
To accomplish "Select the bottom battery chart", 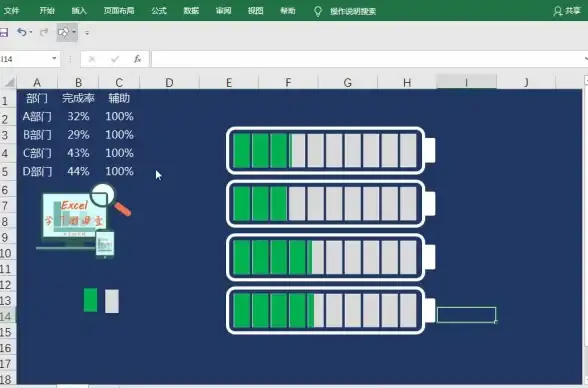I will click(x=330, y=310).
